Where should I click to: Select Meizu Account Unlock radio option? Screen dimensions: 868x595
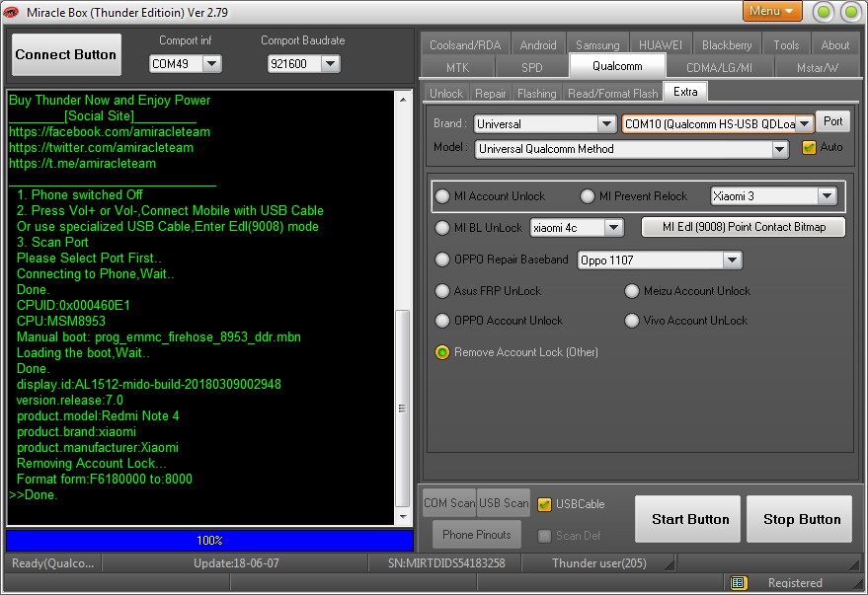tap(632, 291)
